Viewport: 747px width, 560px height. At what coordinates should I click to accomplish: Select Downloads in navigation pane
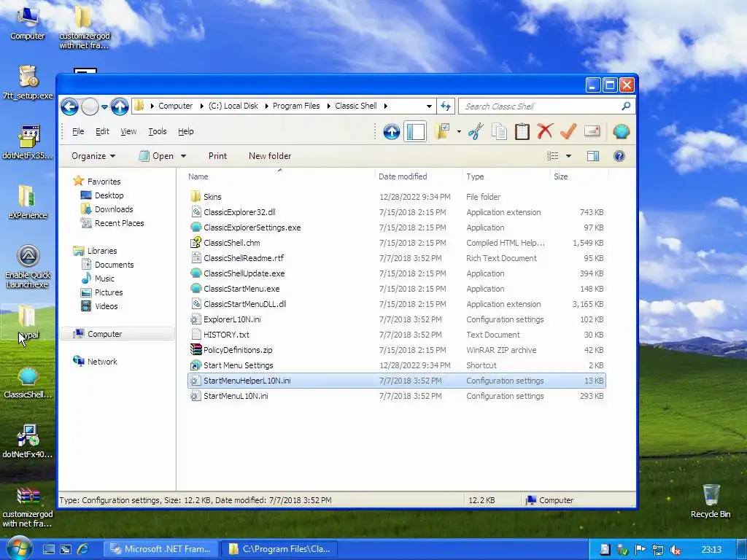pyautogui.click(x=114, y=209)
